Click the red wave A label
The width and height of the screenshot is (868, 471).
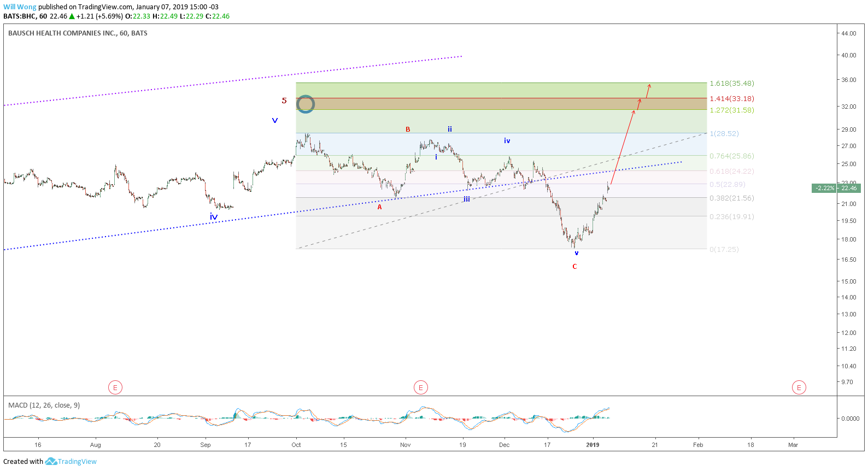tap(379, 207)
